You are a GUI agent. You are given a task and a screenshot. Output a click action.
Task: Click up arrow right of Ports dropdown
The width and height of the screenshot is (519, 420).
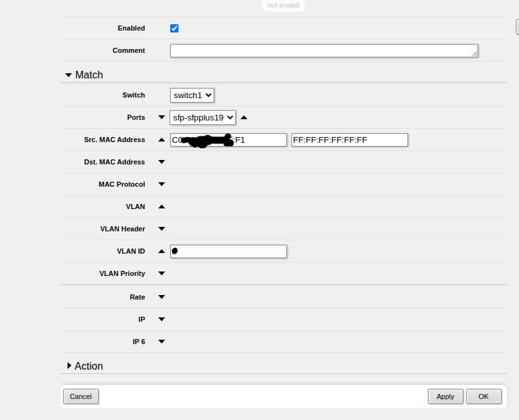[x=244, y=117]
